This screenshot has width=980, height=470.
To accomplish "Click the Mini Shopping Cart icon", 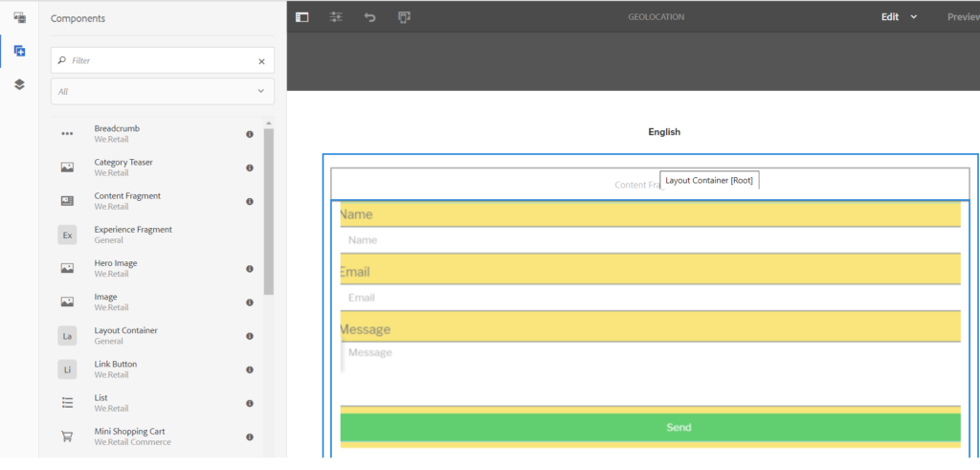I will [68, 436].
